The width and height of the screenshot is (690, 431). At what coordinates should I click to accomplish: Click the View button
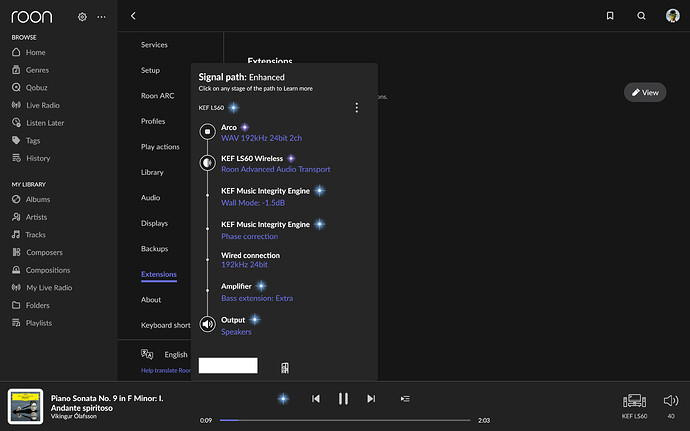click(645, 92)
